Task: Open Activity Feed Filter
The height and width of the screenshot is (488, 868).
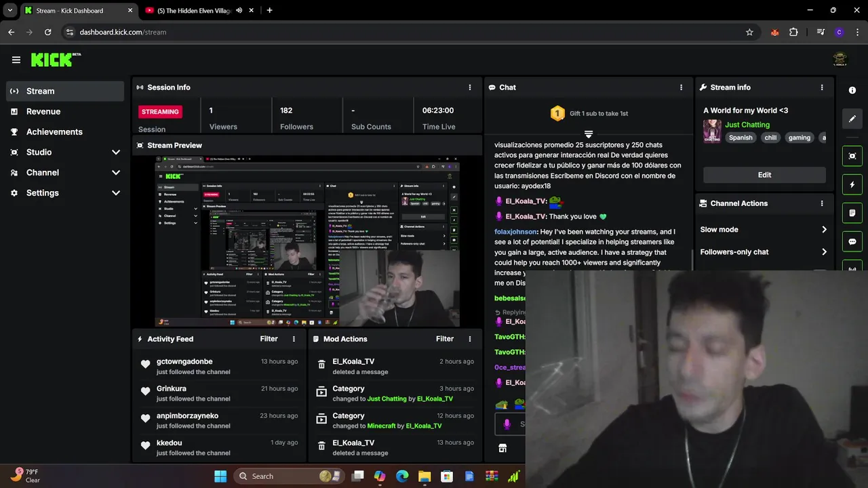Action: click(269, 339)
